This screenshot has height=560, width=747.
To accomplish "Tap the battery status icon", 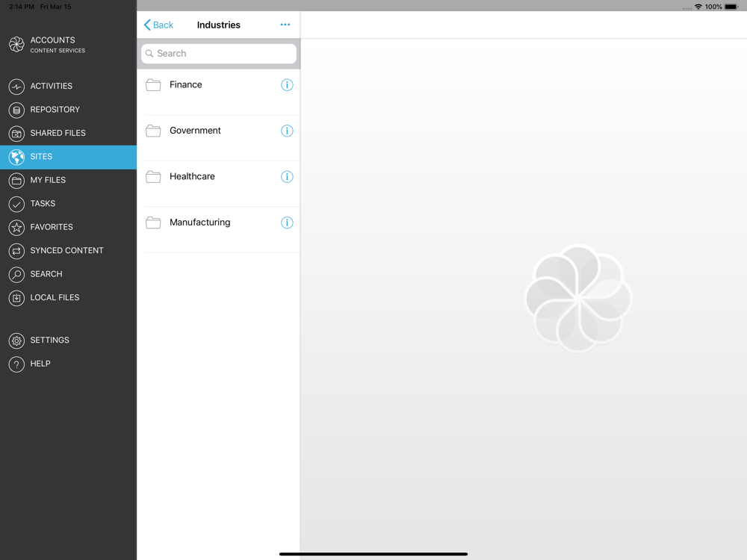I will coord(731,7).
